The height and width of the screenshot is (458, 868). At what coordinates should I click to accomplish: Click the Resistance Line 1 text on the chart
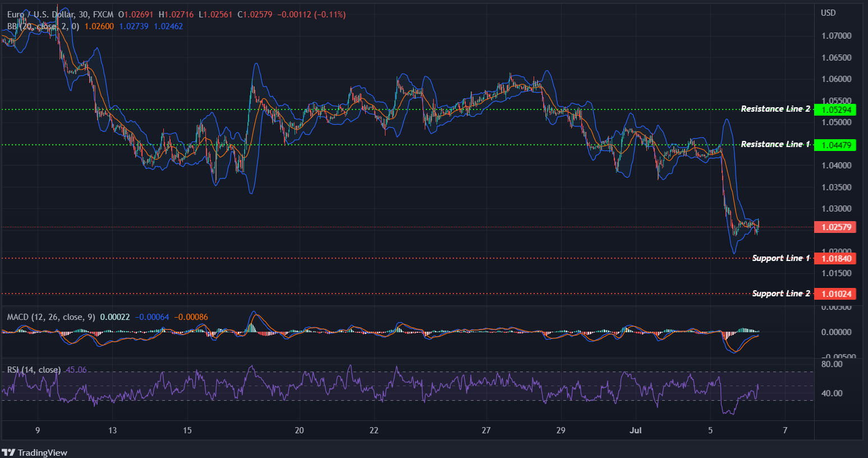[775, 144]
